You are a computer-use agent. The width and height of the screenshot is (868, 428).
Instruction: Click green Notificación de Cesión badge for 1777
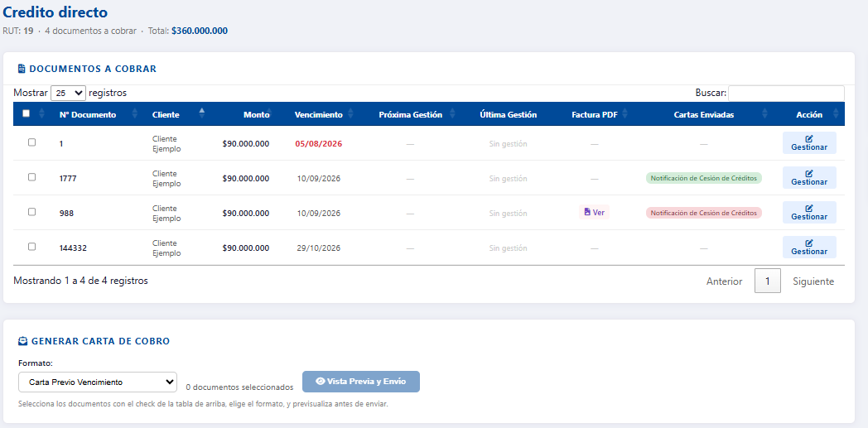coord(703,178)
